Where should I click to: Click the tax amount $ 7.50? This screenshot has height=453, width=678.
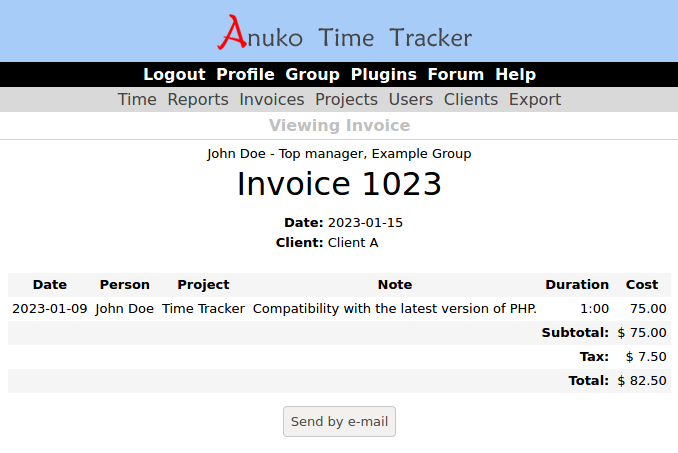(x=646, y=357)
